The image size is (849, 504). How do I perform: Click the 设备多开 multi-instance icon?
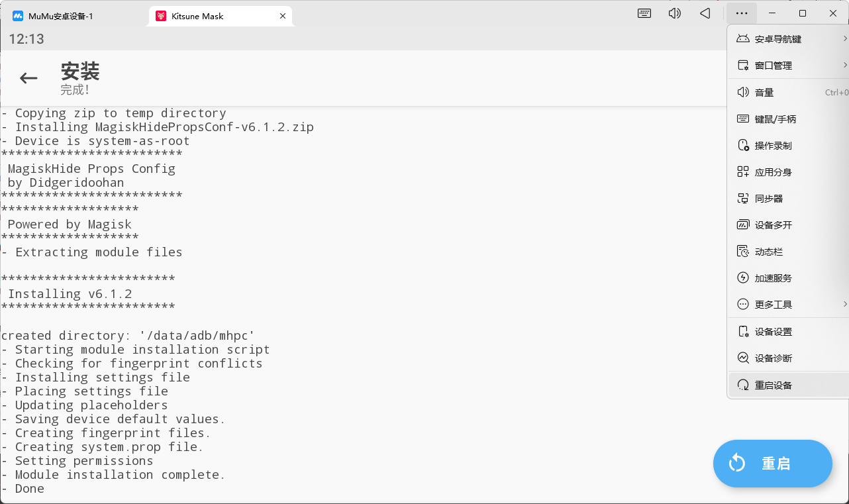[743, 225]
